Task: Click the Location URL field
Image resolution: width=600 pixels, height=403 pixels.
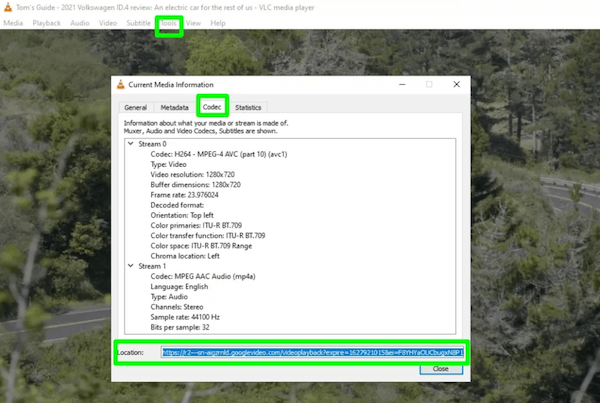Action: [x=312, y=352]
